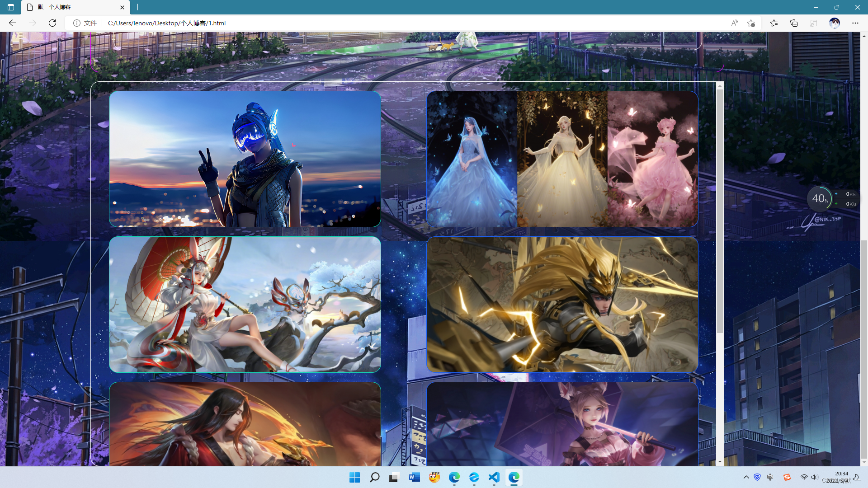The width and height of the screenshot is (868, 488).
Task: Open the Windows Start menu
Action: 355,477
